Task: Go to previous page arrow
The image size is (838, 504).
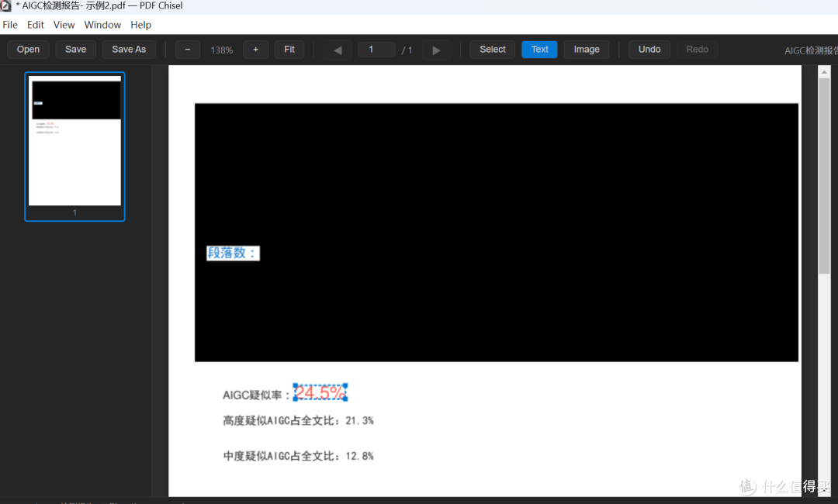Action: [x=338, y=50]
